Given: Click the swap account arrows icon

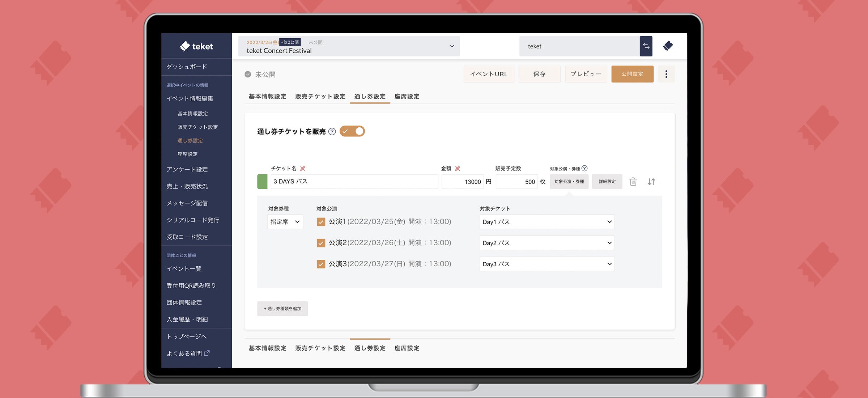Looking at the screenshot, I should click(646, 46).
